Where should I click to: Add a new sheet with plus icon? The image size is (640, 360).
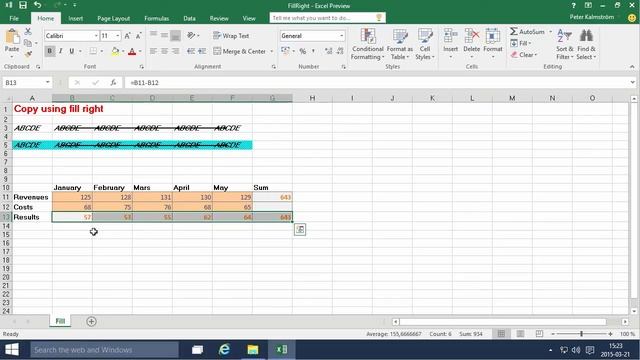click(91, 322)
